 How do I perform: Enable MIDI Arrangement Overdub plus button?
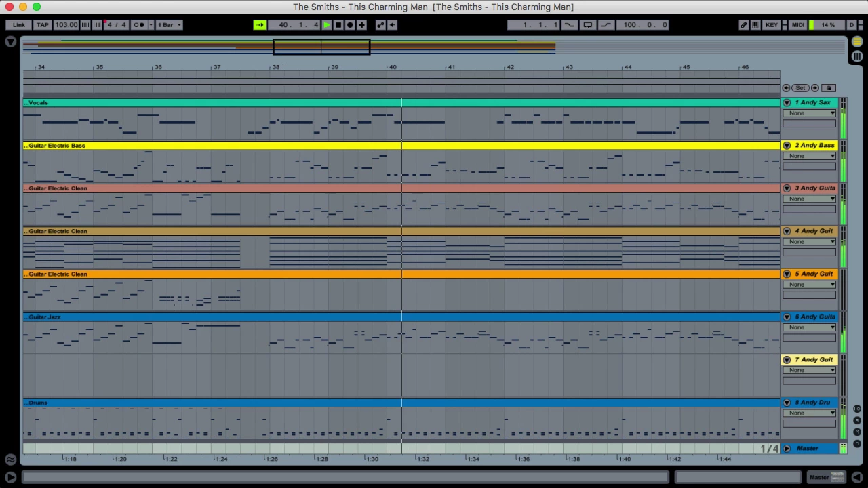tap(361, 25)
